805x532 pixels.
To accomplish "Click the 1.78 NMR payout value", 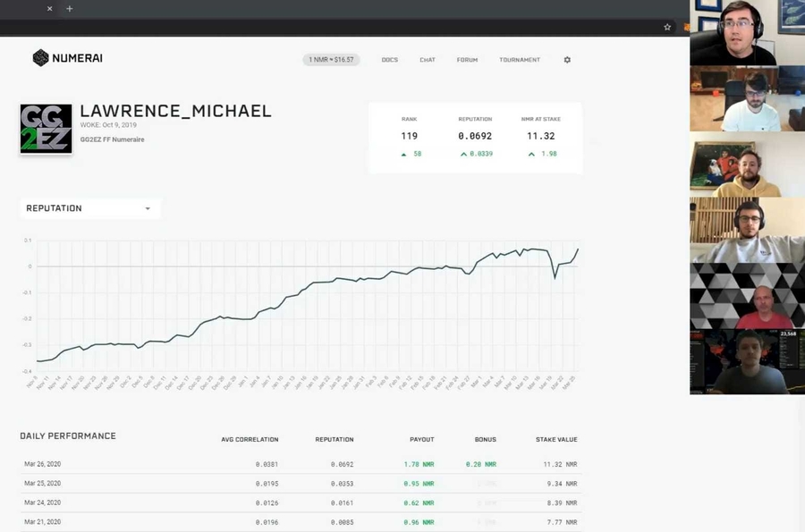I will pos(419,464).
